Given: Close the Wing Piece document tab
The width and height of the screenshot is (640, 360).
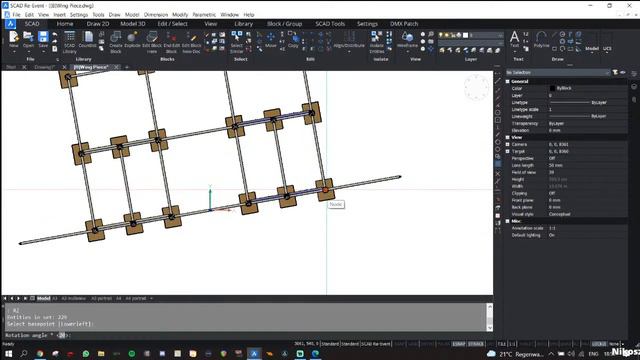Looking at the screenshot, I should 116,67.
